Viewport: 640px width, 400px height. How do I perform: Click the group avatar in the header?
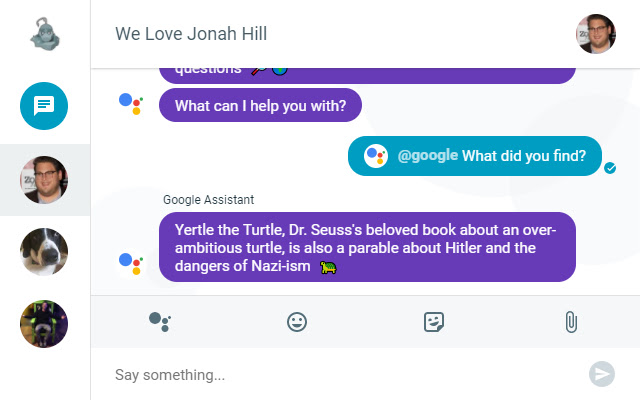click(x=596, y=34)
